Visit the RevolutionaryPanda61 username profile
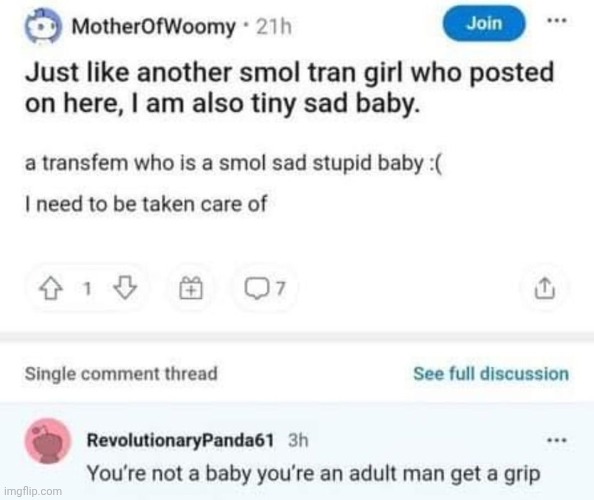594x500 pixels. [x=180, y=440]
